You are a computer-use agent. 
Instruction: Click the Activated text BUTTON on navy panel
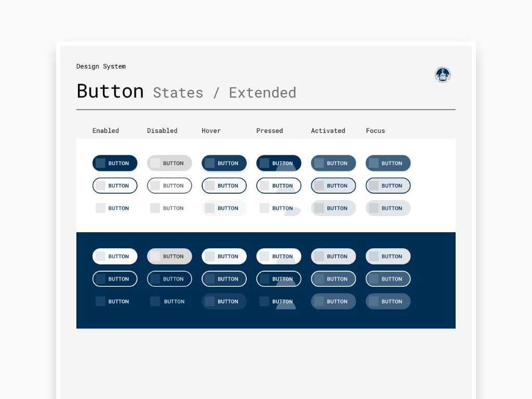[x=334, y=301]
